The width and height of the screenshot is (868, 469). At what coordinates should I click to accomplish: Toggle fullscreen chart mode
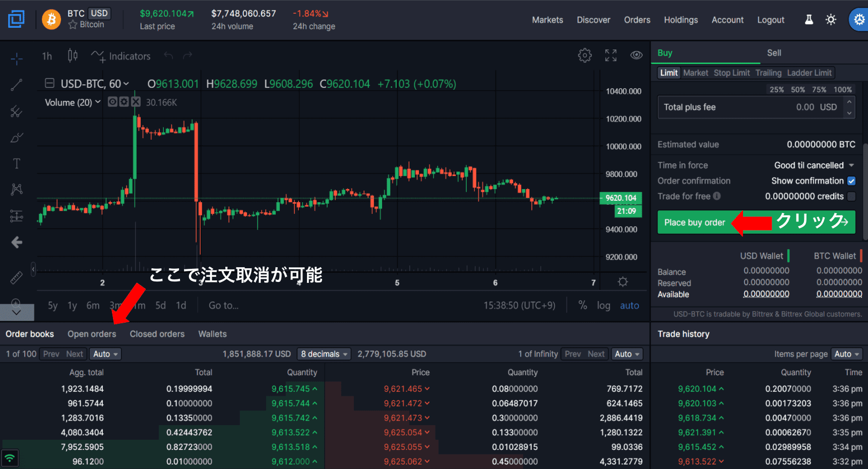click(x=611, y=55)
